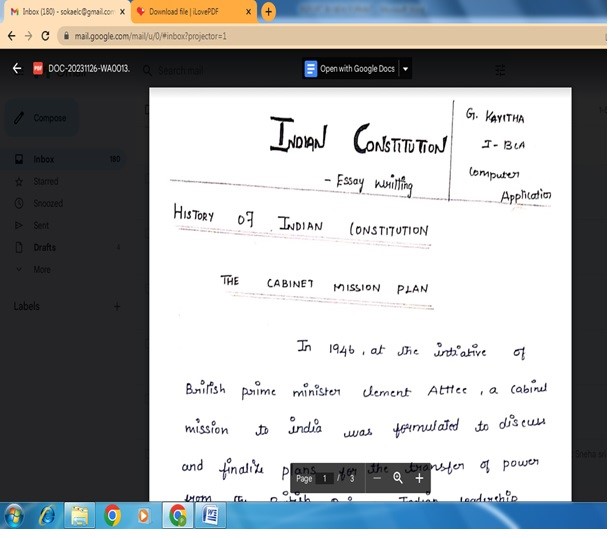613x538 pixels.
Task: Open the Windows Start menu
Action: [x=15, y=516]
